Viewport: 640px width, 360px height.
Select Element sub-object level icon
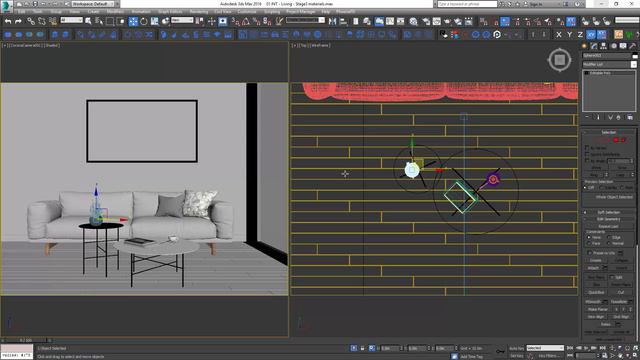[623, 140]
